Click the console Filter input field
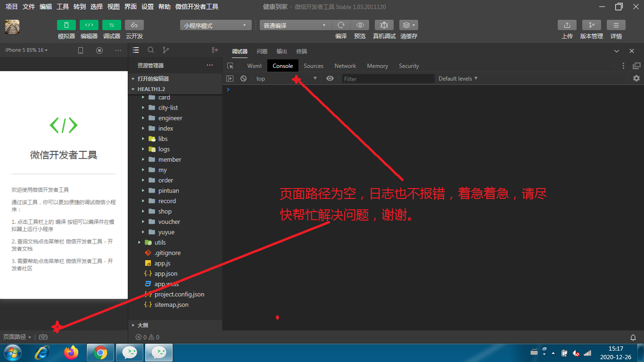The width and height of the screenshot is (644, 362). pos(388,79)
